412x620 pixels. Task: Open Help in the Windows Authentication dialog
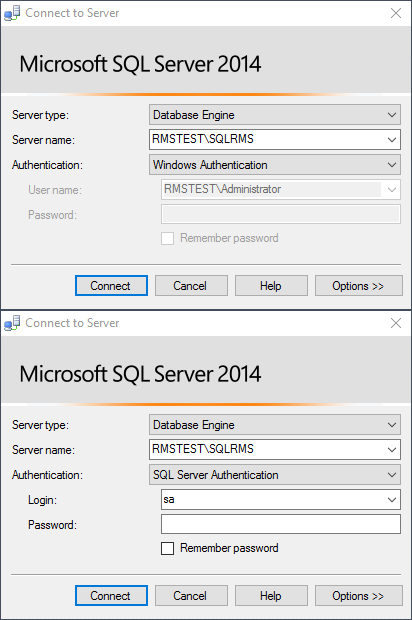(271, 285)
